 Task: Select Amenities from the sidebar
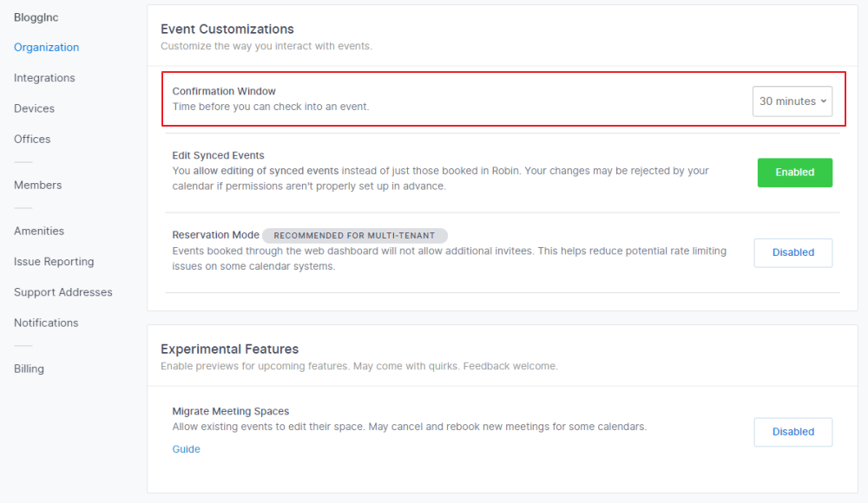click(39, 231)
